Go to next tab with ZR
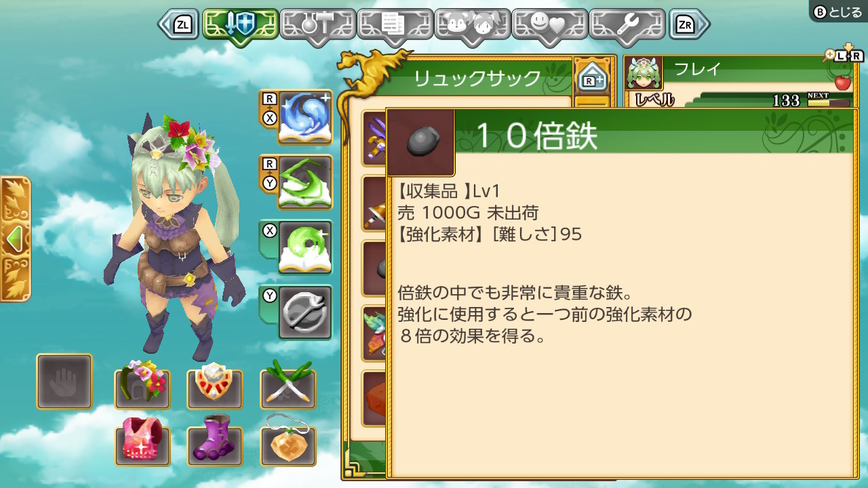 [689, 25]
